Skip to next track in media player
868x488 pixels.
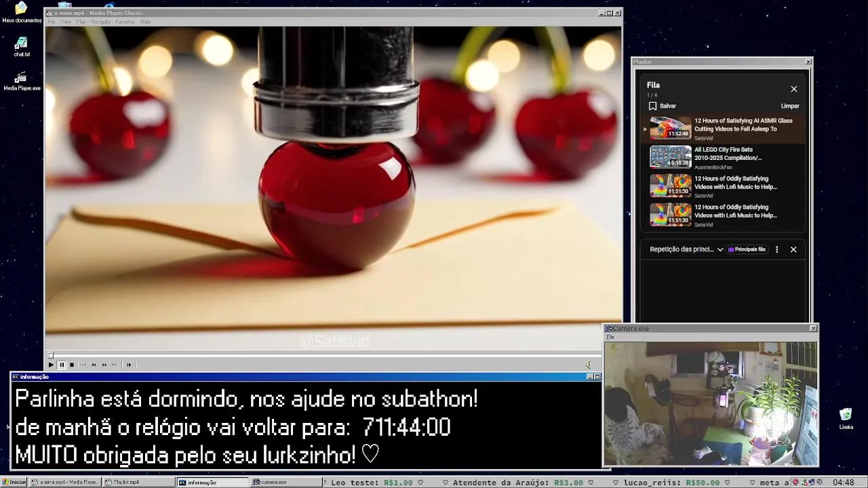pos(115,365)
